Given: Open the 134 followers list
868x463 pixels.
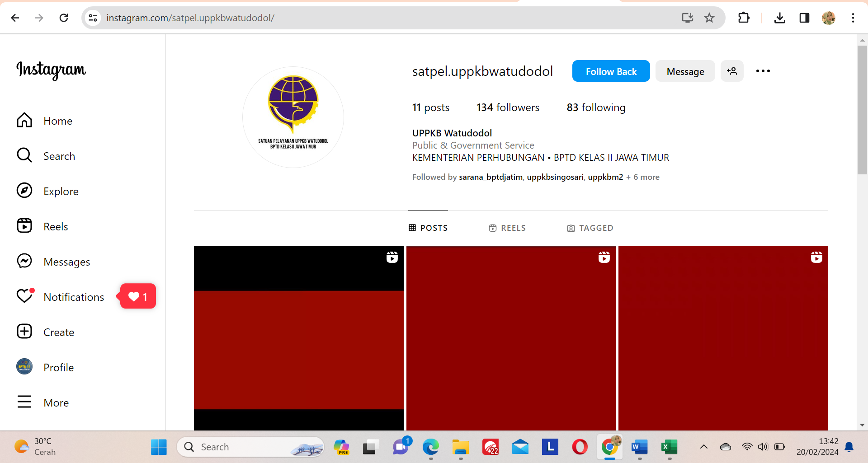Looking at the screenshot, I should point(508,108).
